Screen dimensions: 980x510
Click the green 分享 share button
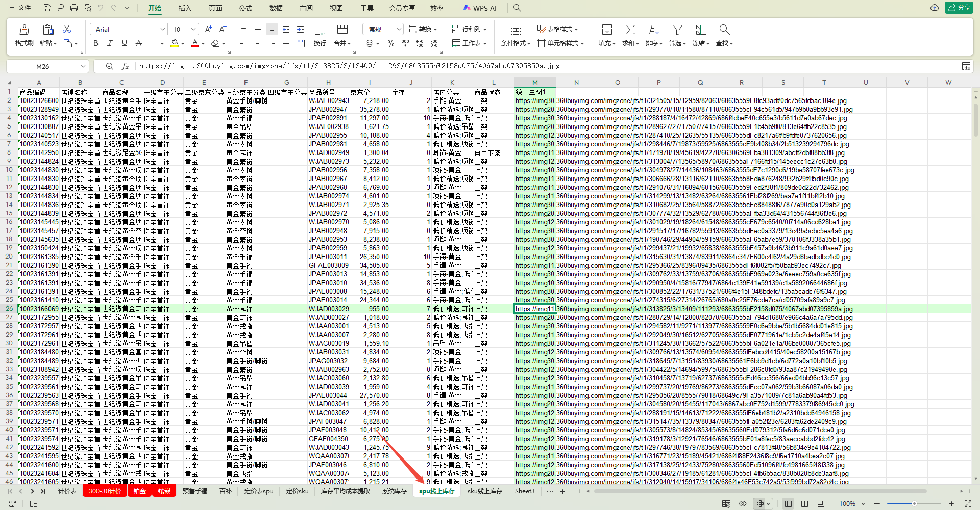click(959, 8)
